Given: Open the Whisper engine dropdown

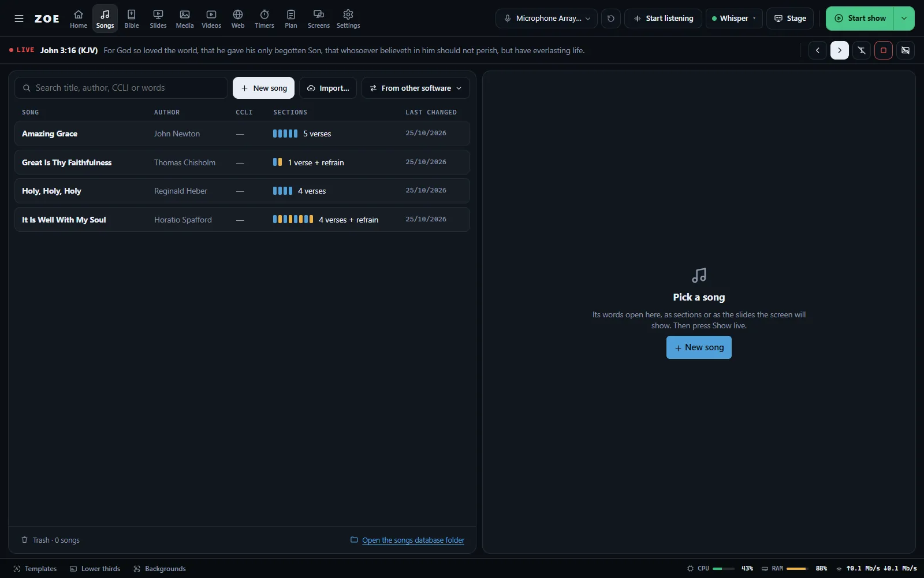Looking at the screenshot, I should [x=734, y=18].
